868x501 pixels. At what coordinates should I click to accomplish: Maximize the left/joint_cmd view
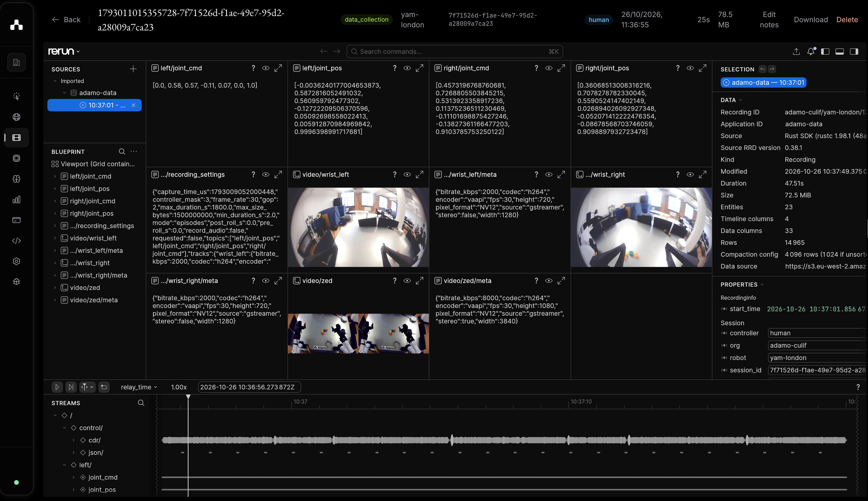pos(278,68)
